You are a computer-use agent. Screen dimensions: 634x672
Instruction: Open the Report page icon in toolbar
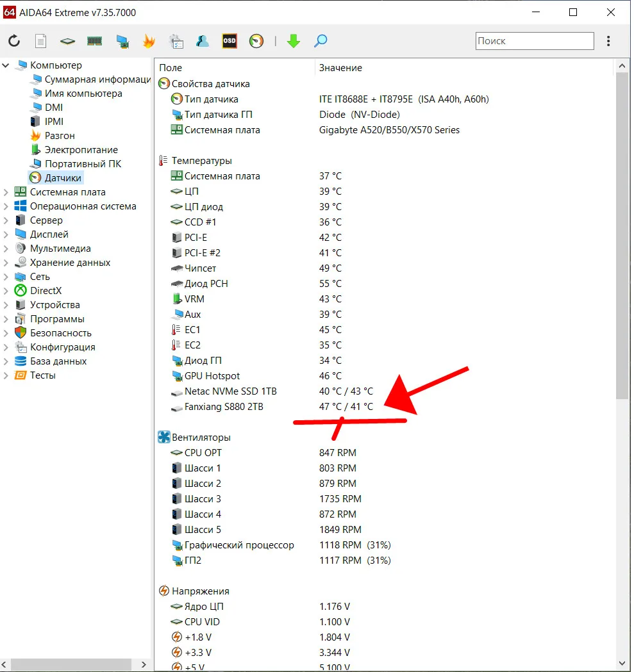(41, 41)
